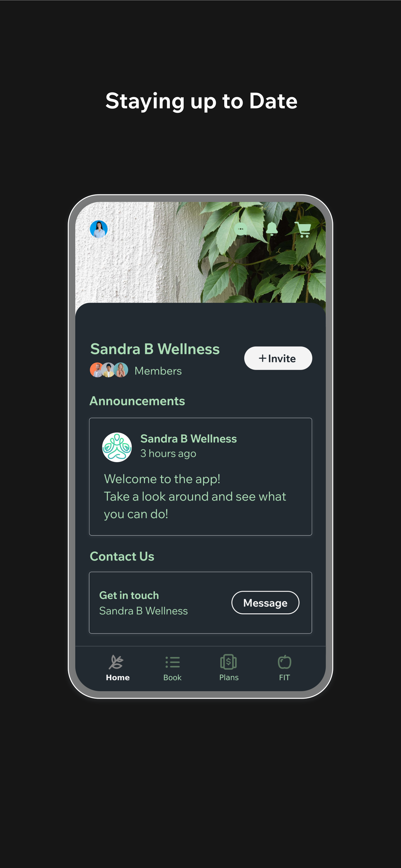Switch to the Plans tab label
This screenshot has width=401, height=868.
click(229, 677)
